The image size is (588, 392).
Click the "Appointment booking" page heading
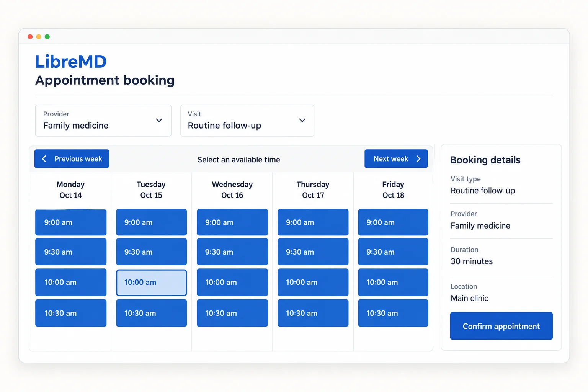tap(105, 80)
